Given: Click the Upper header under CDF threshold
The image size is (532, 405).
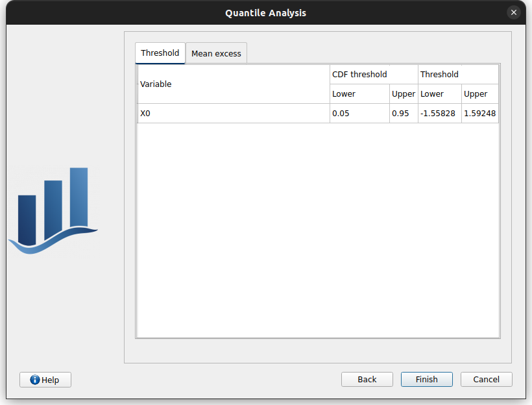Looking at the screenshot, I should coord(404,94).
